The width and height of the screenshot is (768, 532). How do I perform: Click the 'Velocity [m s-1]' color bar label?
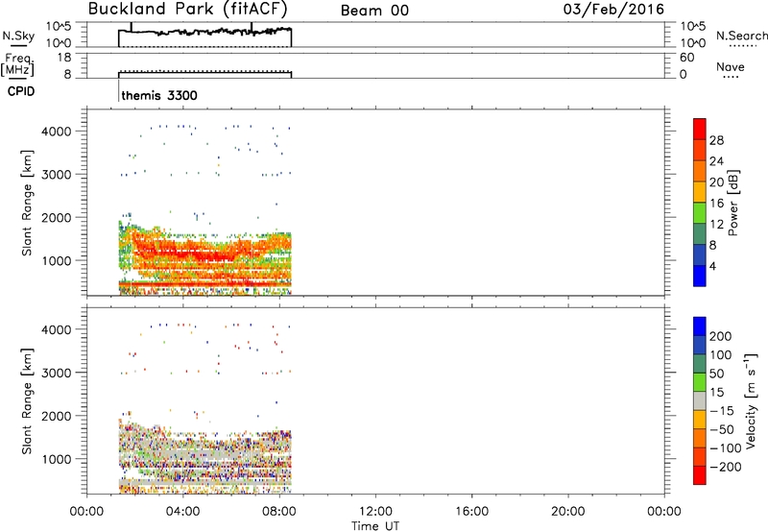point(751,401)
